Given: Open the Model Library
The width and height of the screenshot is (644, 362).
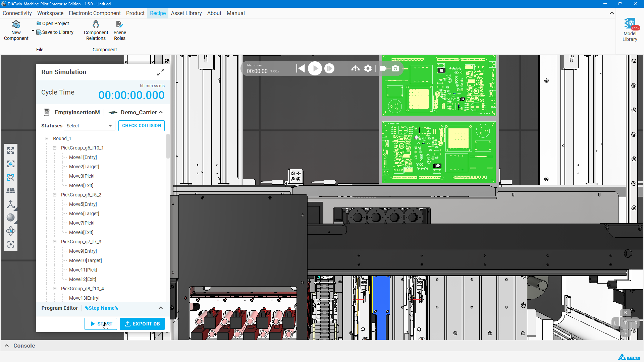Looking at the screenshot, I should point(630,30).
